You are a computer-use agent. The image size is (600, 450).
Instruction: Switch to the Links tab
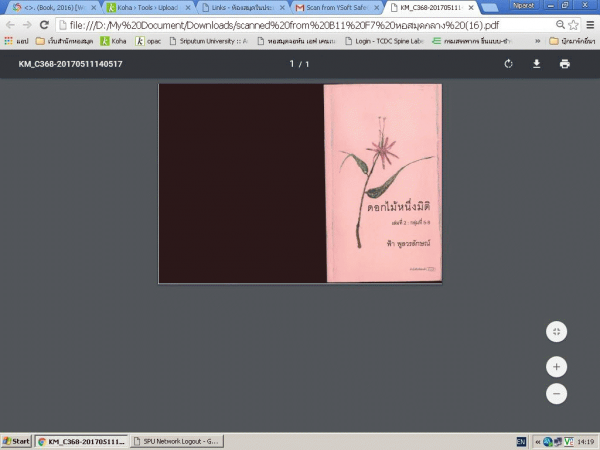click(238, 7)
